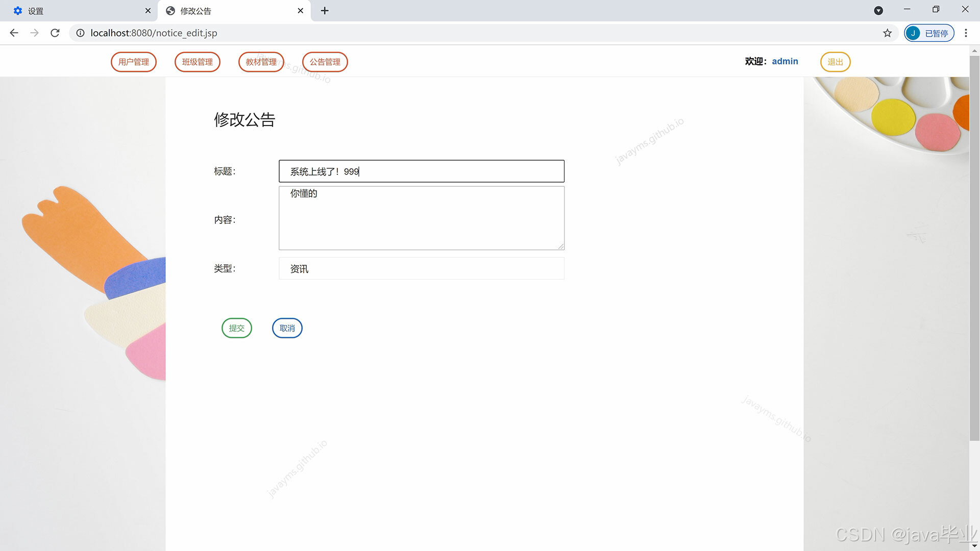Click the 内容 textarea resize handle
Viewport: 980px width, 551px height.
561,246
